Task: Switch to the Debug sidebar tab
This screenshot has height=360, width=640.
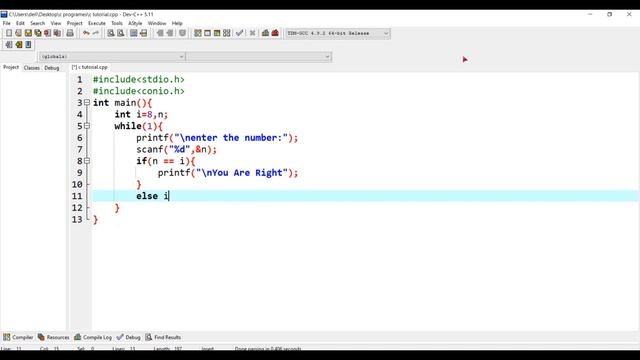Action: 52,68
